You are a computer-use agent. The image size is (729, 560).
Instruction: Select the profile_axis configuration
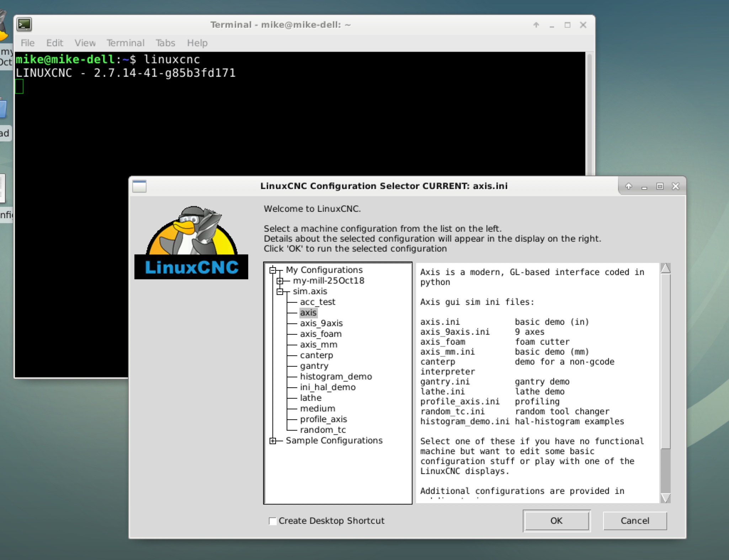tap(324, 419)
